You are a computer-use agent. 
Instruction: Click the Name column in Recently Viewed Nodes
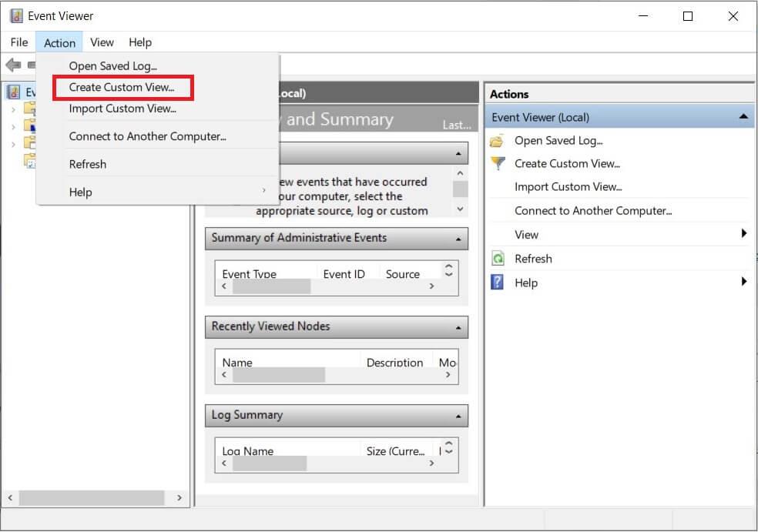coord(237,363)
